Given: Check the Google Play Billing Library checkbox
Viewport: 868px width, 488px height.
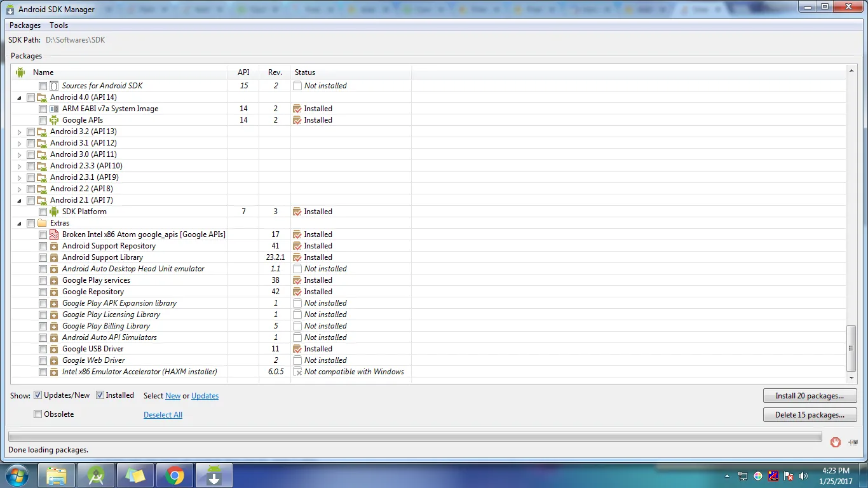Looking at the screenshot, I should tap(43, 326).
